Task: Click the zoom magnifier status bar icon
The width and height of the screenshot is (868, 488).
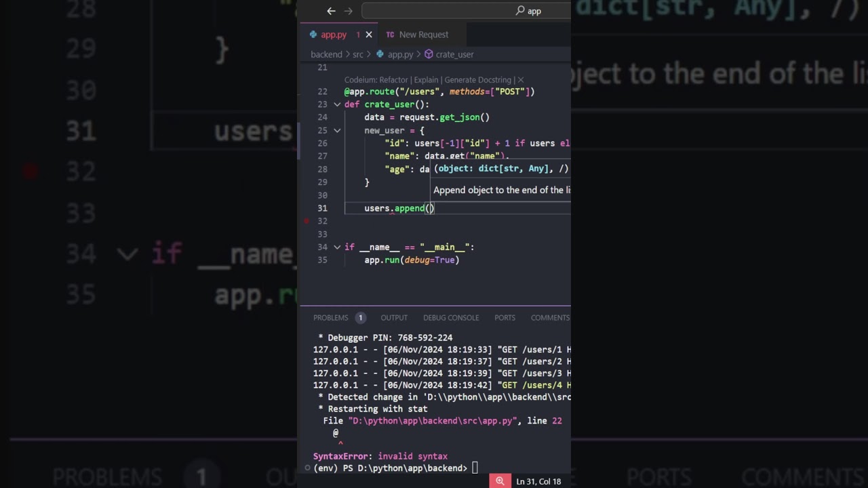Action: (500, 481)
